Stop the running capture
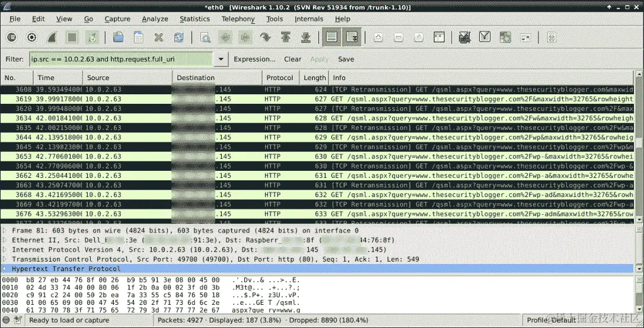Screen dimensions: 644x328 coord(72,37)
